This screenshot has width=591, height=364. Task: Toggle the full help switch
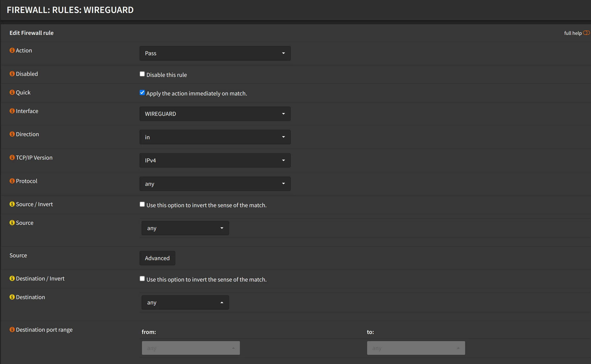(586, 33)
